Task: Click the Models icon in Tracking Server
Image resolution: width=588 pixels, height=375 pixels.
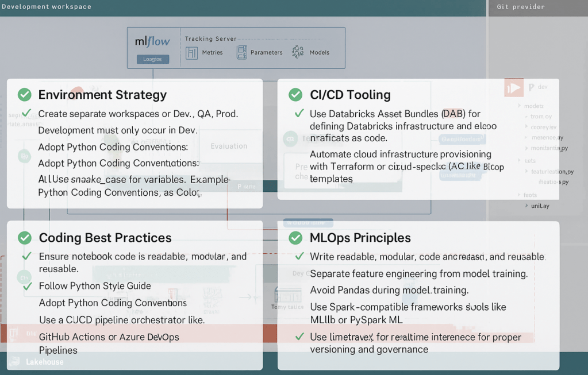Action: [x=298, y=52]
